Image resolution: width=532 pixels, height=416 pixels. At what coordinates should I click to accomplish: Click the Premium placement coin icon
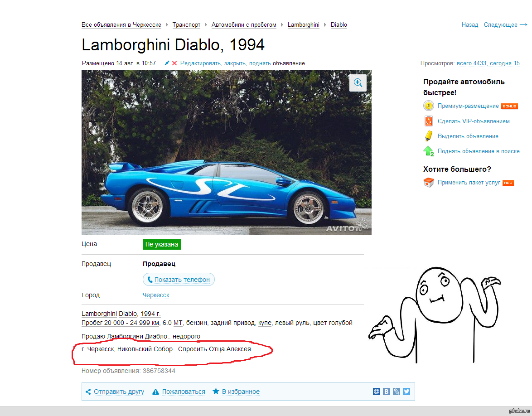click(429, 106)
